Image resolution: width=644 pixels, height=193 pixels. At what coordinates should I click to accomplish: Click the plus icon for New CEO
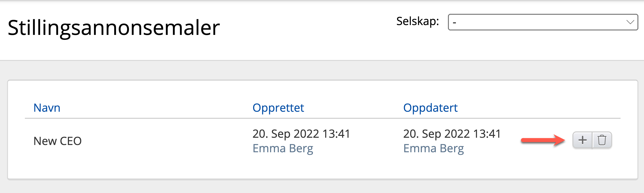point(582,140)
